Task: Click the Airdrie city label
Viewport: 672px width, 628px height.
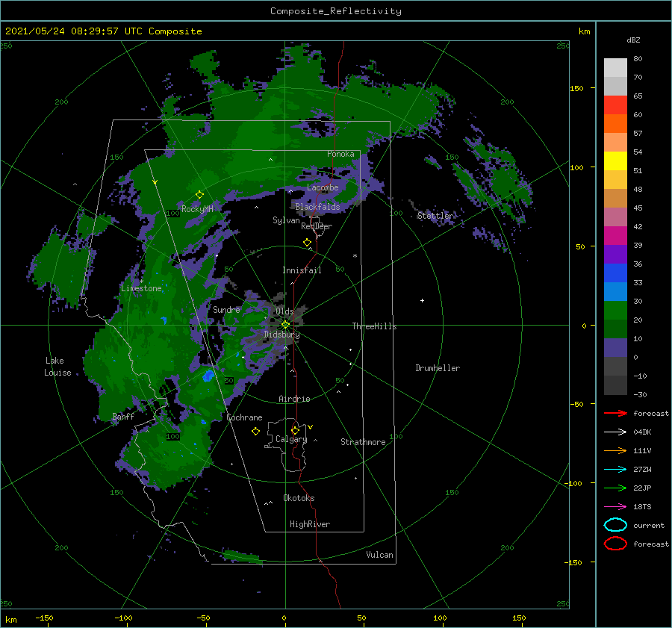Action: click(294, 399)
